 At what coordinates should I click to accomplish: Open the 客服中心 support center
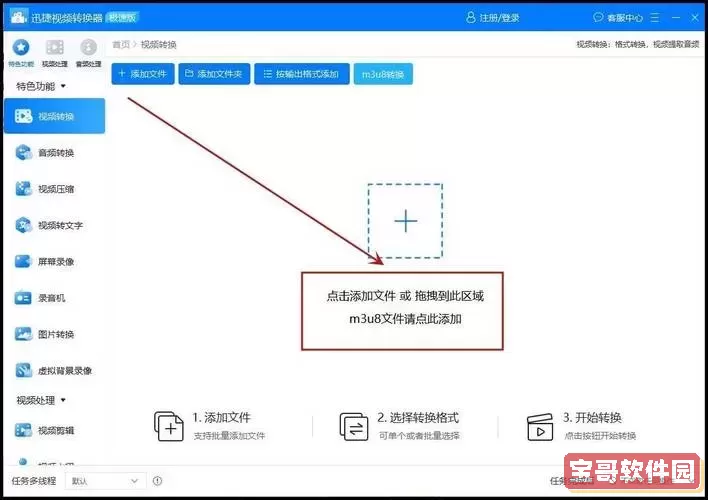pyautogui.click(x=618, y=18)
